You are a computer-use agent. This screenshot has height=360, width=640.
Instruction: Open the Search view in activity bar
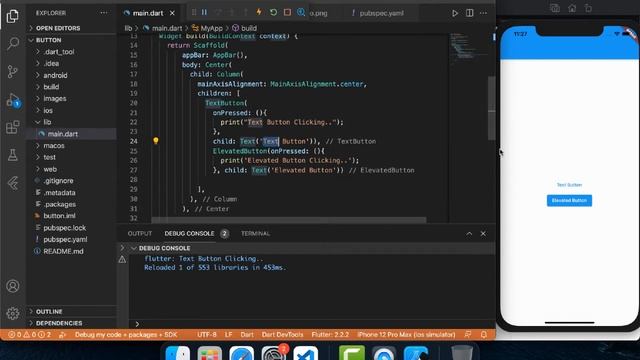pos(13,43)
